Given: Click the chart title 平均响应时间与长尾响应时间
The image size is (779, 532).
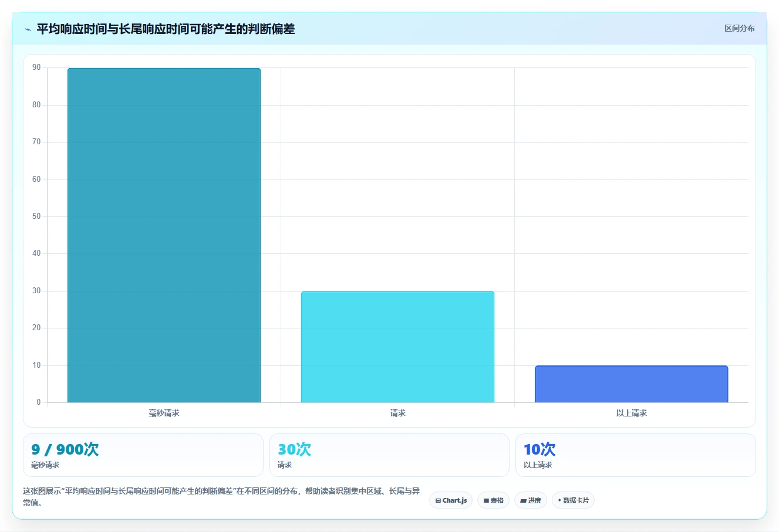Looking at the screenshot, I should [x=166, y=29].
